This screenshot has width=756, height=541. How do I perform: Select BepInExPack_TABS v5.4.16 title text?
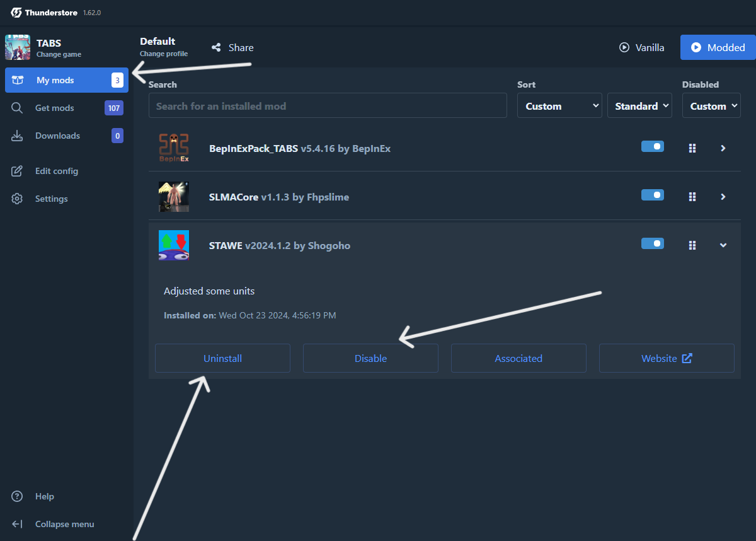pyautogui.click(x=272, y=149)
